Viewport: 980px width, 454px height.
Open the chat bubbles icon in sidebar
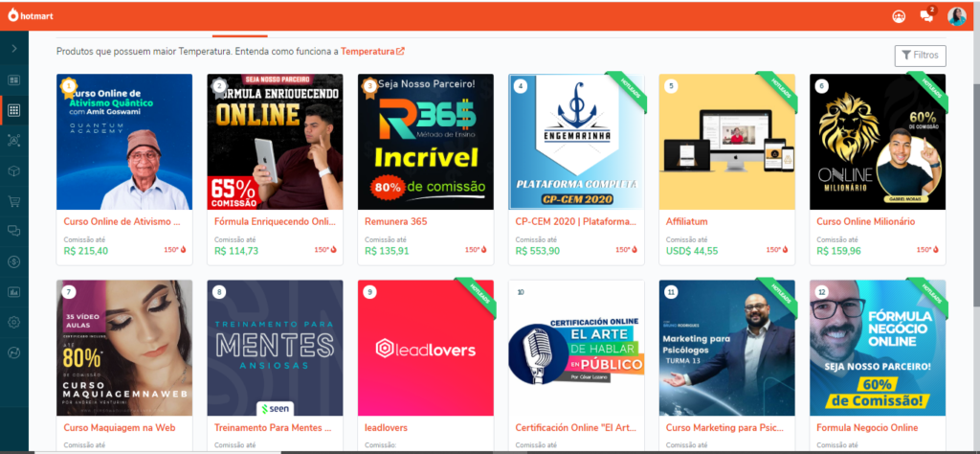click(13, 232)
